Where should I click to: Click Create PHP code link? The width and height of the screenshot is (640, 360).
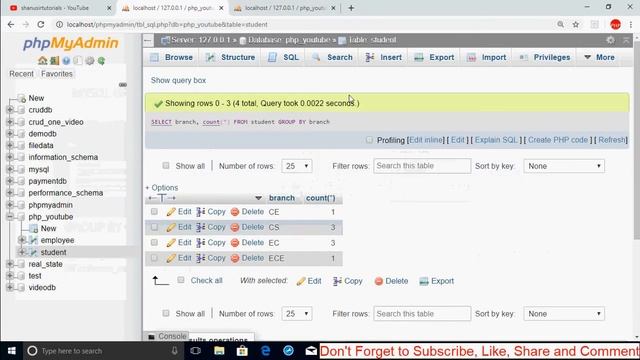tap(558, 140)
